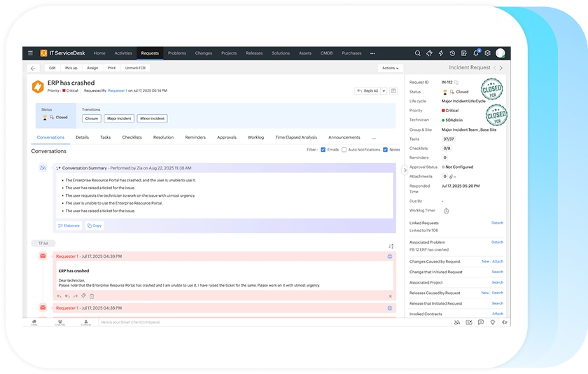
Task: Go to next incident request arrow
Action: 501,68
